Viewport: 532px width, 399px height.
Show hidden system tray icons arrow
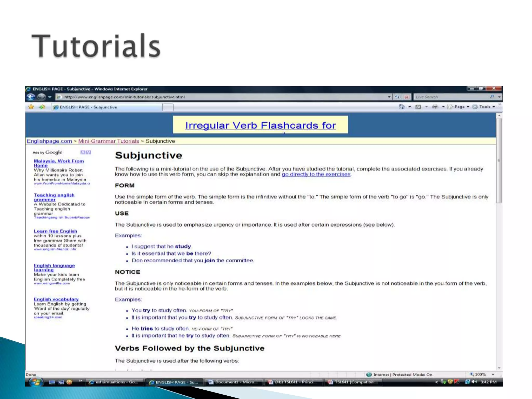point(436,382)
